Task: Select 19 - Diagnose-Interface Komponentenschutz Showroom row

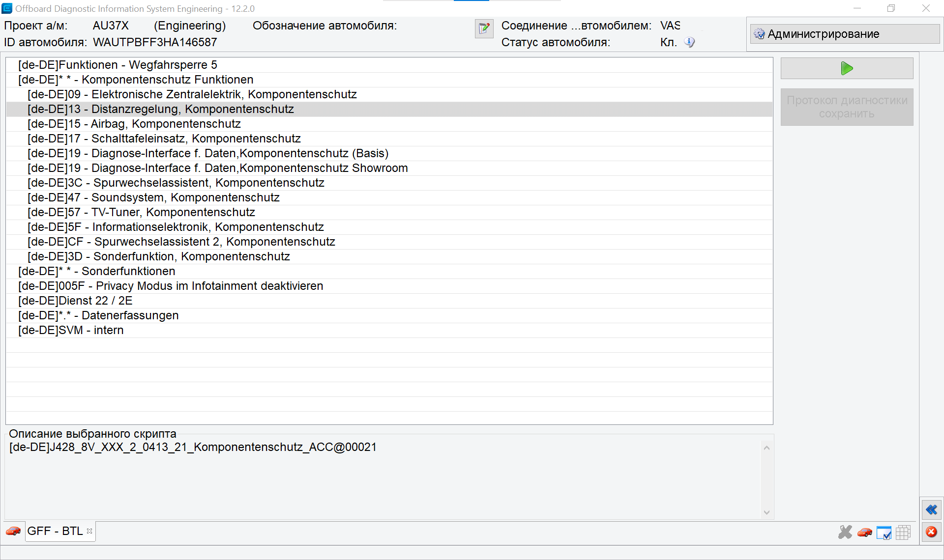Action: tap(389, 168)
